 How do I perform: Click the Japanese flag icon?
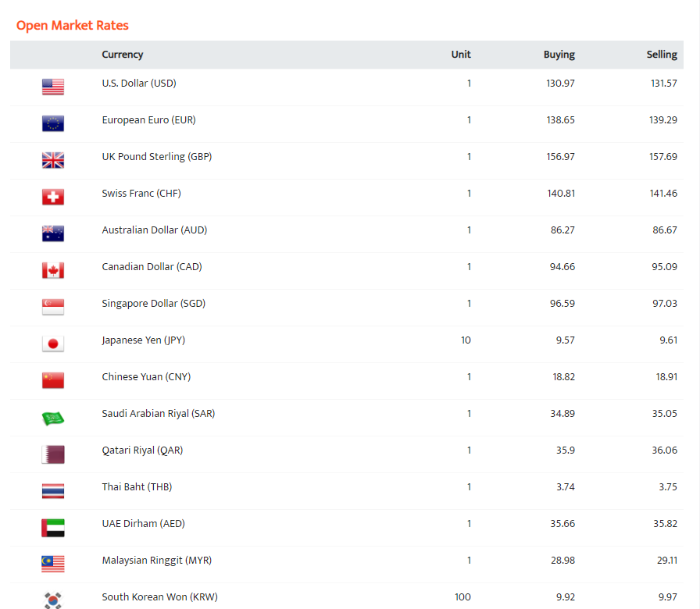click(x=53, y=344)
